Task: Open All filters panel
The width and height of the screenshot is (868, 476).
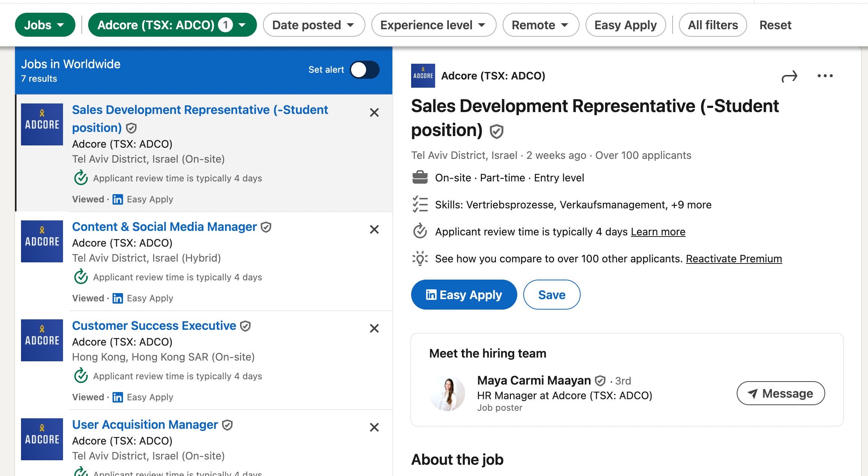Action: [x=713, y=25]
